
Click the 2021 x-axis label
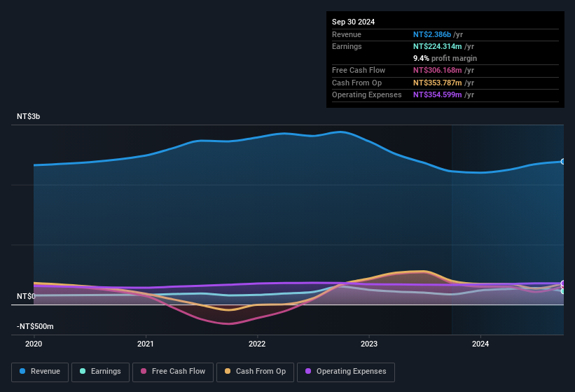(x=146, y=344)
